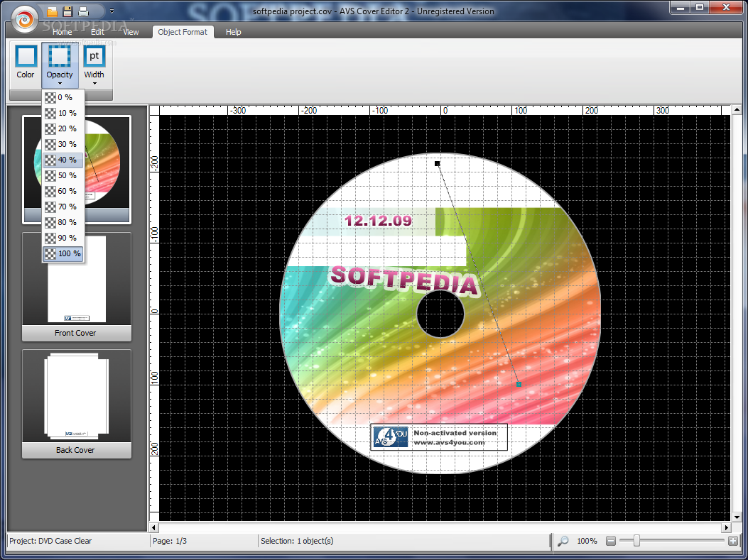
Task: Click the Project: DVD Case Clear status
Action: [x=50, y=541]
